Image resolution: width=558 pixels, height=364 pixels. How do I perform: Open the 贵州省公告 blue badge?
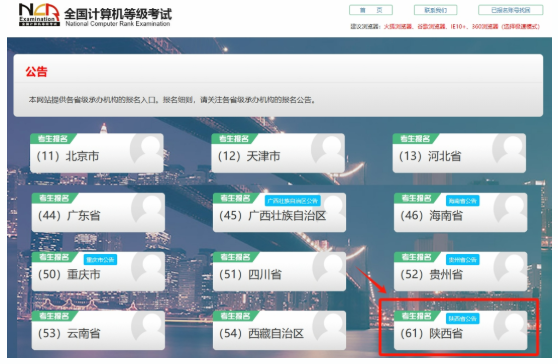tap(462, 260)
